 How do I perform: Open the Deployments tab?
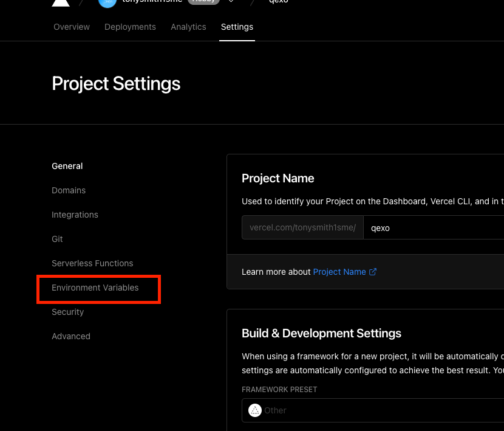tap(130, 27)
